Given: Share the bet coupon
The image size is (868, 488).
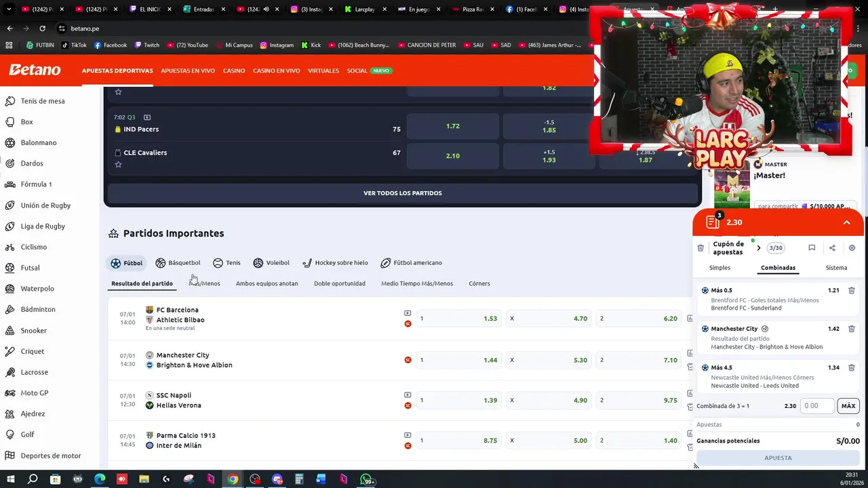Looking at the screenshot, I should point(832,248).
